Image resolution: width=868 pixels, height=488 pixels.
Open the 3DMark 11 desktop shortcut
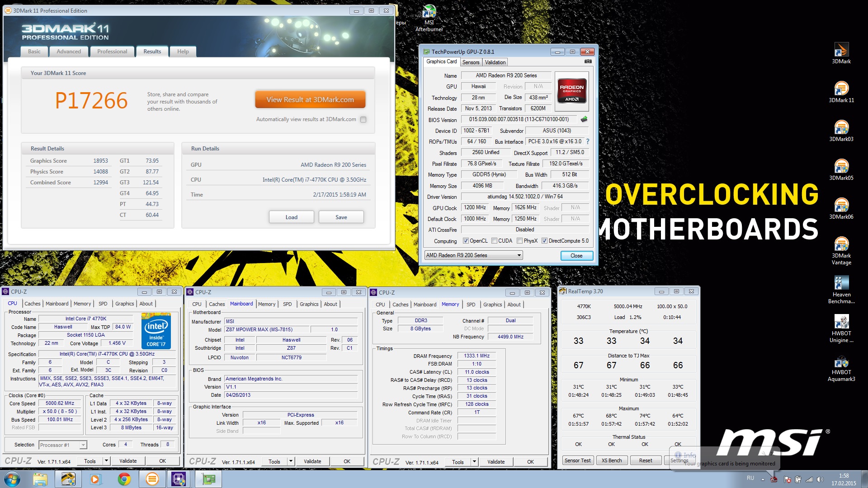point(841,92)
